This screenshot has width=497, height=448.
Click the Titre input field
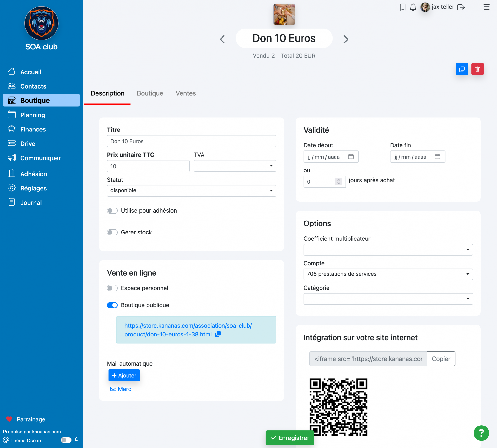click(x=191, y=141)
